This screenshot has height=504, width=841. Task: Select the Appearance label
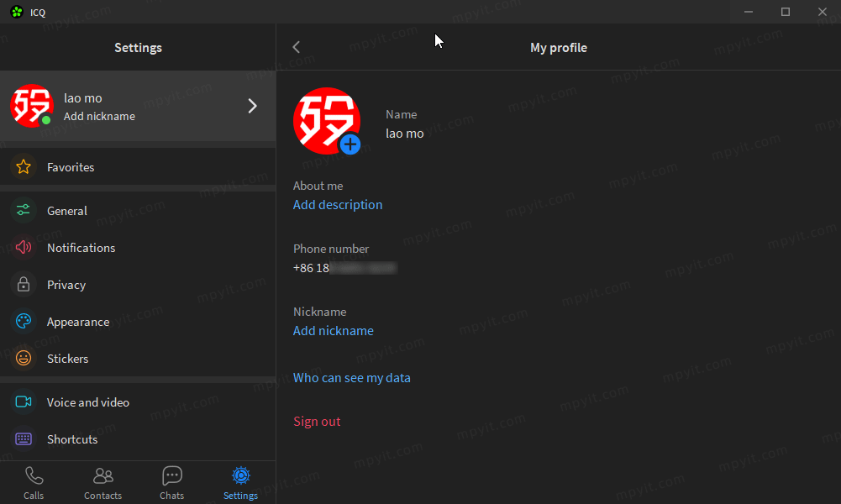click(x=78, y=322)
